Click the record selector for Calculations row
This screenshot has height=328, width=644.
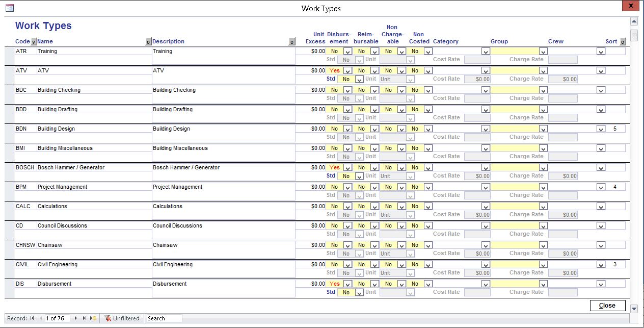point(9,211)
